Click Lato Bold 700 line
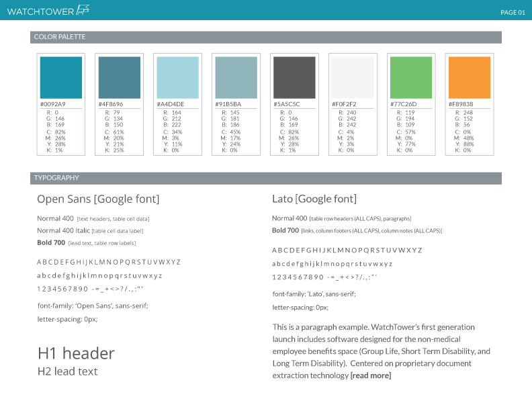 click(x=357, y=230)
